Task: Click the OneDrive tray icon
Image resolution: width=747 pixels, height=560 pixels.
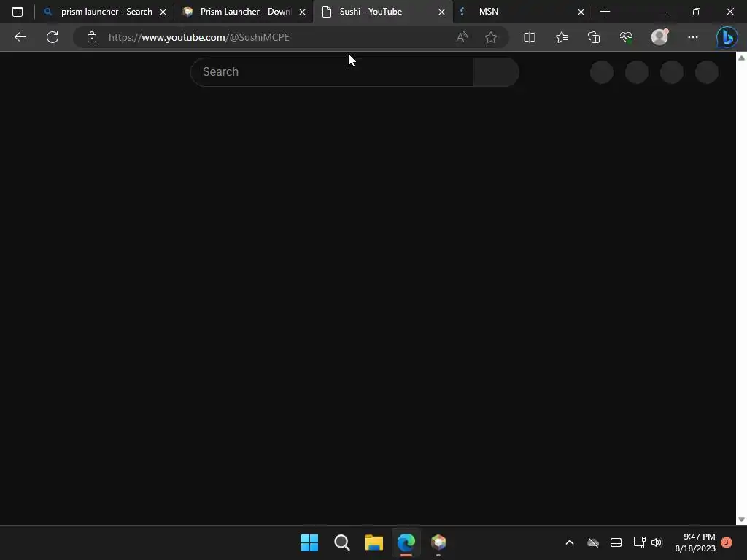Action: point(592,542)
